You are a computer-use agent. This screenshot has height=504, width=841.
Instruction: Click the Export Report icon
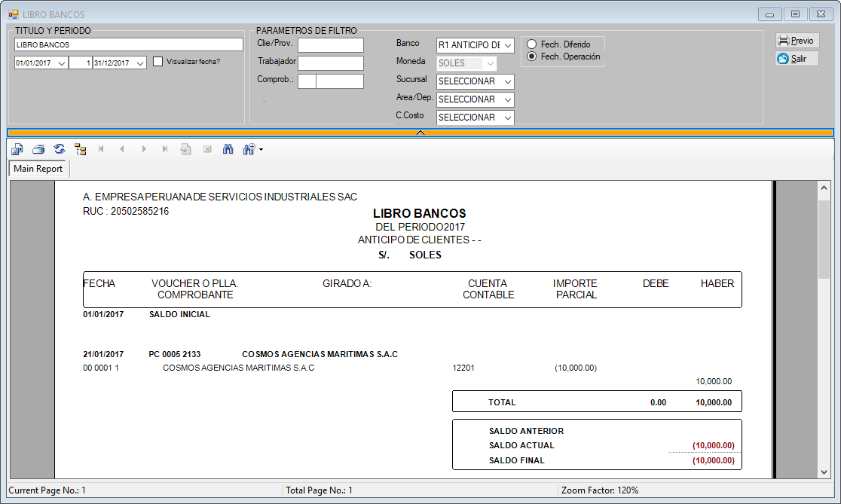click(17, 149)
